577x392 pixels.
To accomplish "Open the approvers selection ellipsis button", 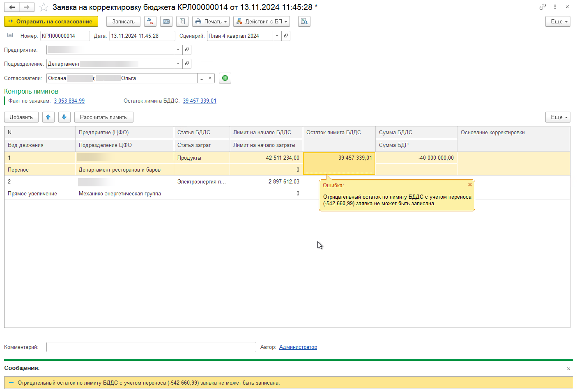I will [201, 78].
